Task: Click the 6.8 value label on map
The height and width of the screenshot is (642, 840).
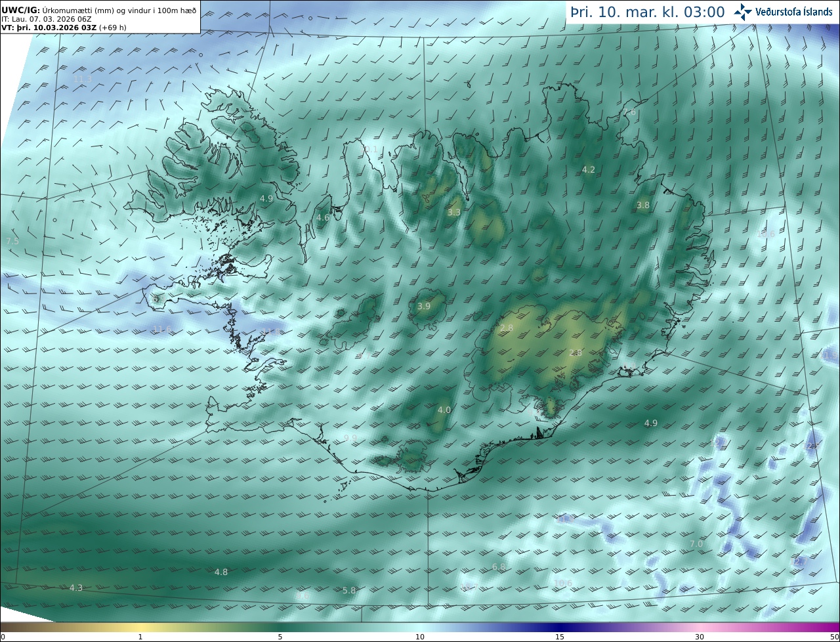Action: 499,567
